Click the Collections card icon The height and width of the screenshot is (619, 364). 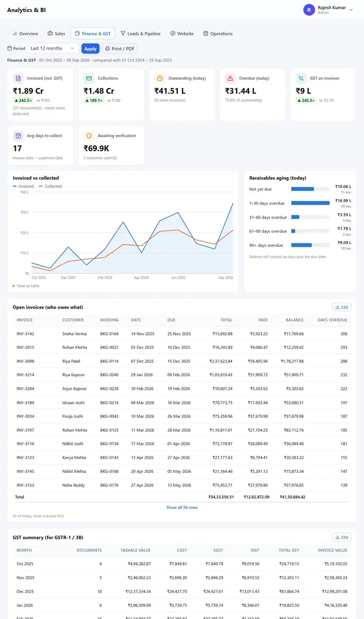point(89,78)
